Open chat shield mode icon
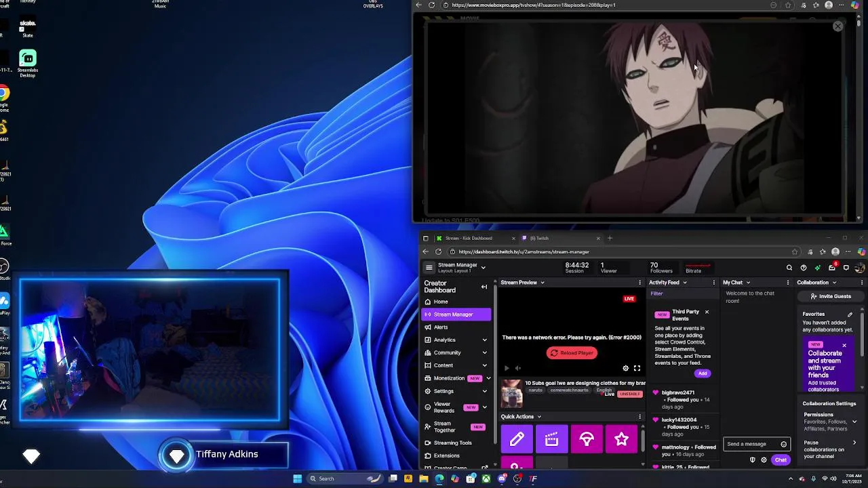The height and width of the screenshot is (488, 868). 753,460
